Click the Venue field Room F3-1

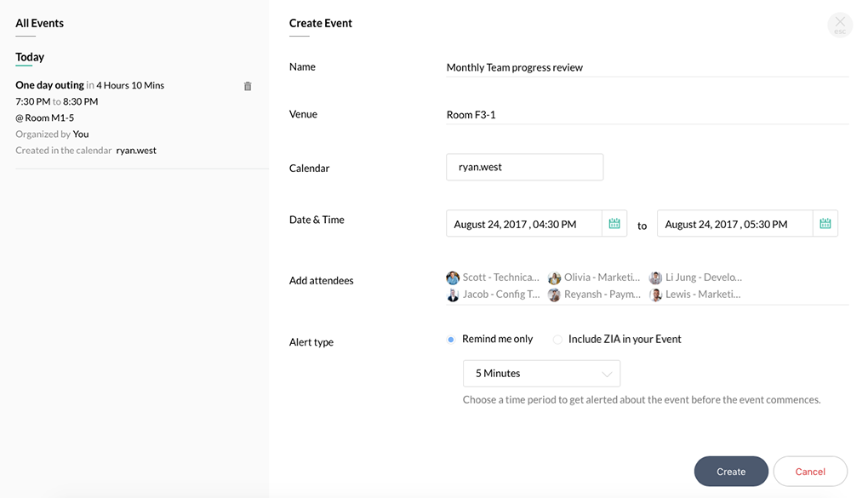click(x=647, y=115)
